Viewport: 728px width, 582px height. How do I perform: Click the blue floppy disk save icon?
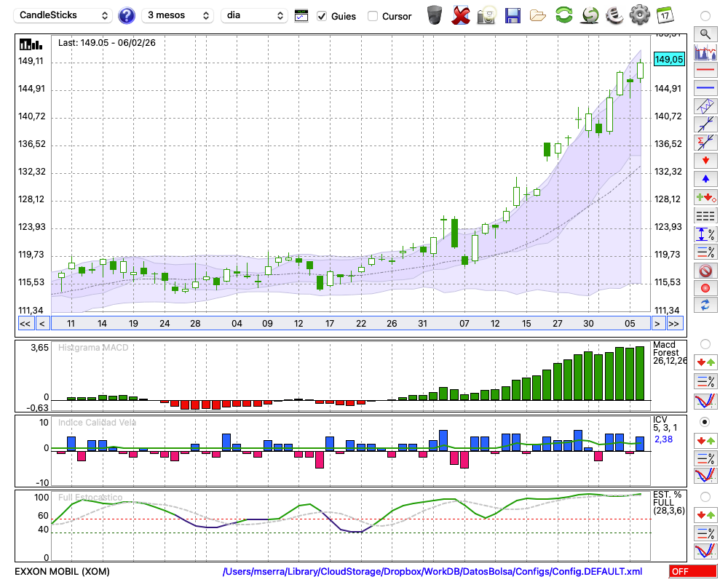point(513,15)
